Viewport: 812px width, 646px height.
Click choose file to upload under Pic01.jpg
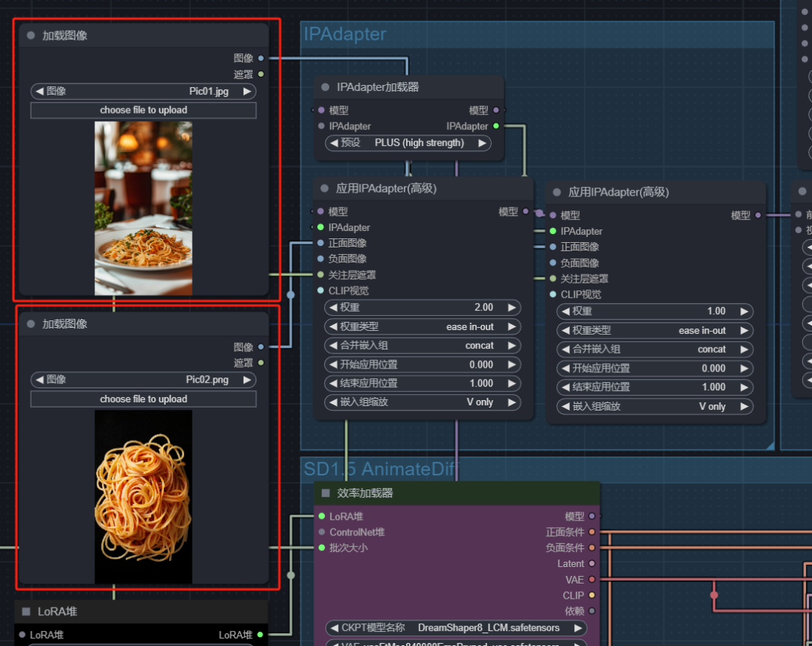point(144,110)
